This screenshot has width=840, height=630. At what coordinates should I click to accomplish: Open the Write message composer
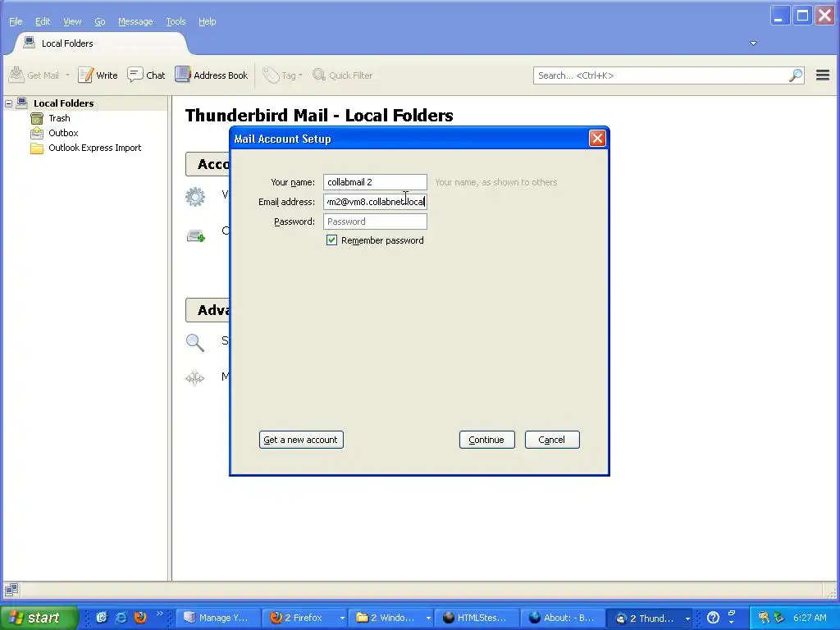coord(98,75)
